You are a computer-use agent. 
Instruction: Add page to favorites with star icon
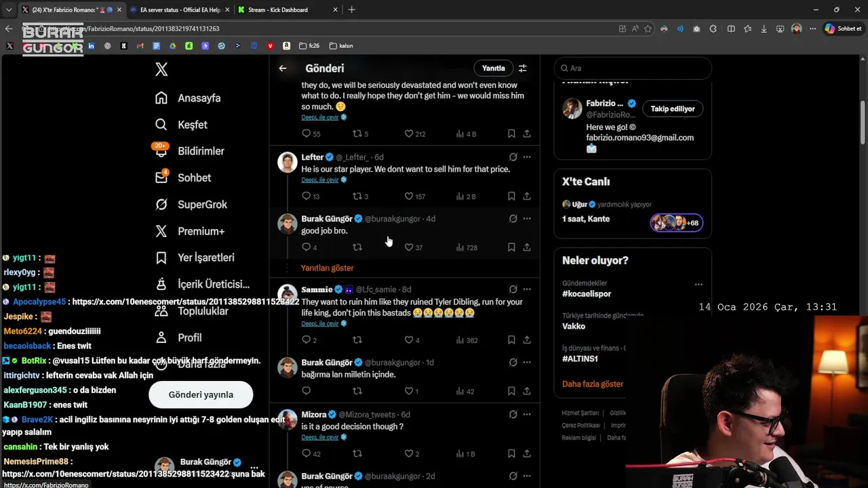[x=648, y=28]
